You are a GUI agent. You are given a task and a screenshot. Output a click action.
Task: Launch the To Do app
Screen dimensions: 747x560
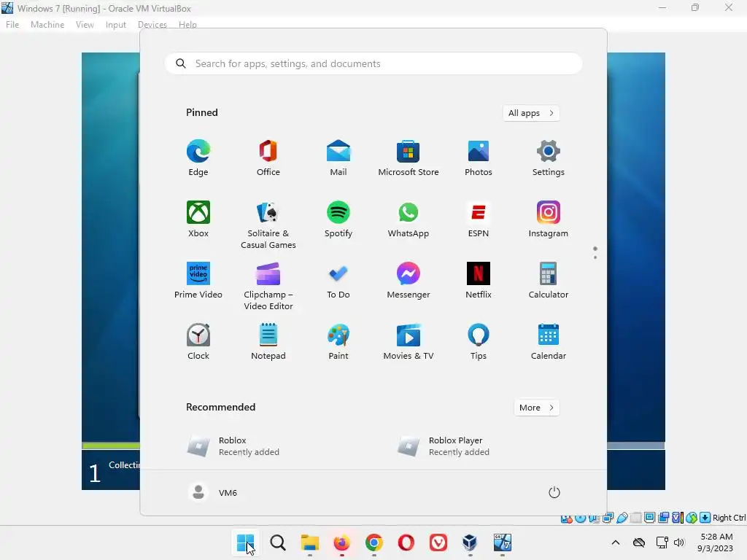point(338,281)
